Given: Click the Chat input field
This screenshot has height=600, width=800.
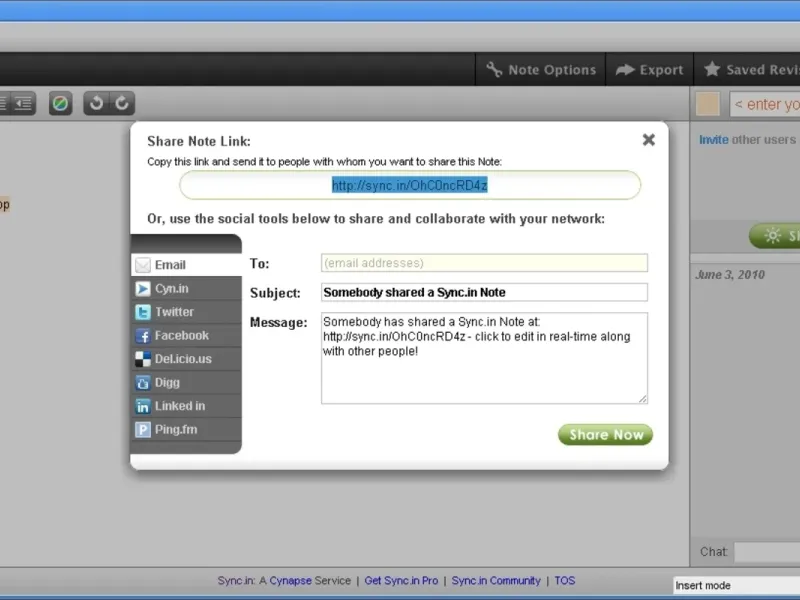Looking at the screenshot, I should (x=767, y=552).
